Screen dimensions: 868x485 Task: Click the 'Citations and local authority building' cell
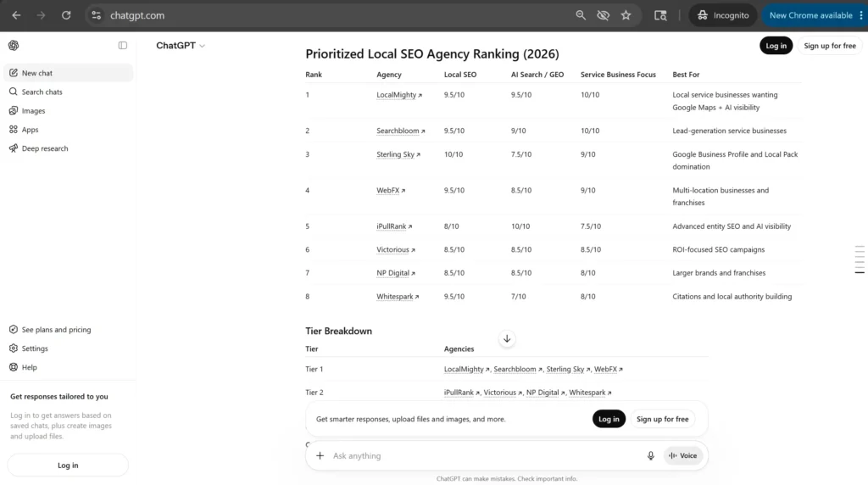tap(732, 297)
